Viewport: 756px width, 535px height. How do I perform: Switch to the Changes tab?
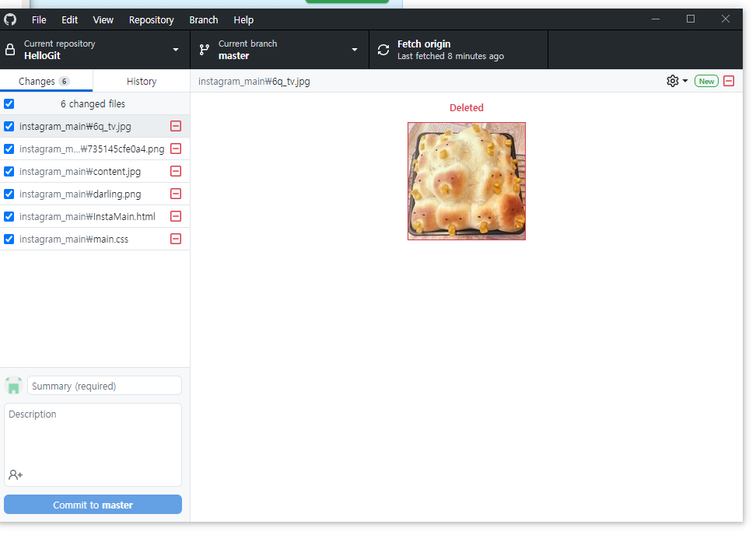47,81
